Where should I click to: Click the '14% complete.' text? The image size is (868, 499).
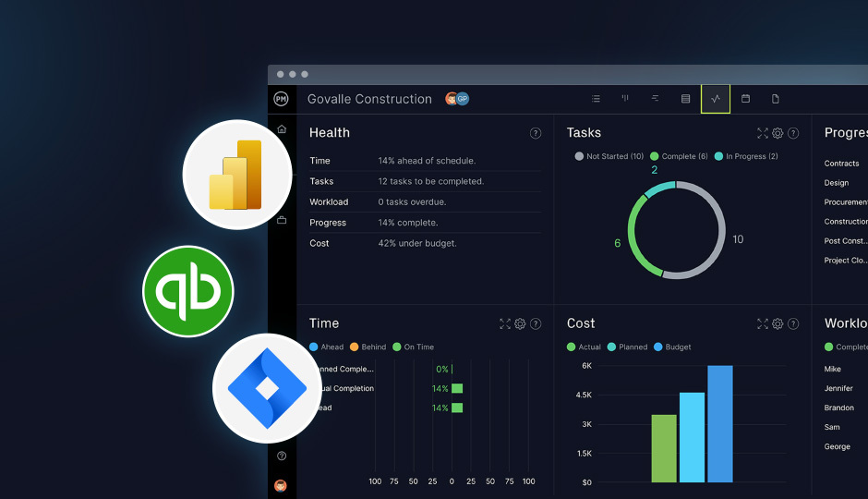[x=408, y=222]
